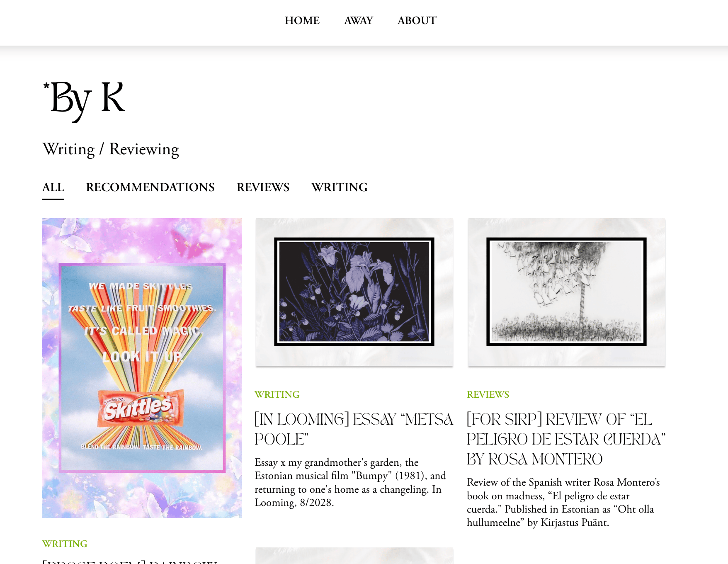Open the Rosa Montero review title
Viewport: 728px width, 564px height.
tap(566, 439)
